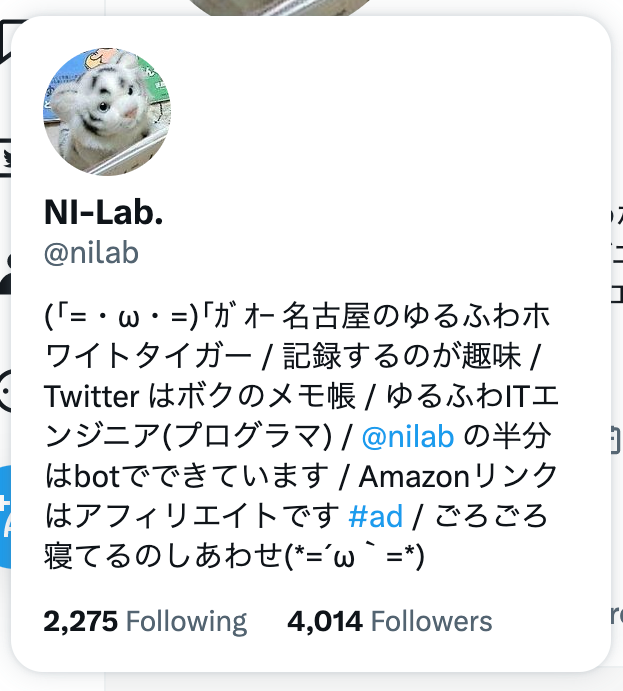
Task: Click the NI-Lab. display name
Action: [x=104, y=212]
